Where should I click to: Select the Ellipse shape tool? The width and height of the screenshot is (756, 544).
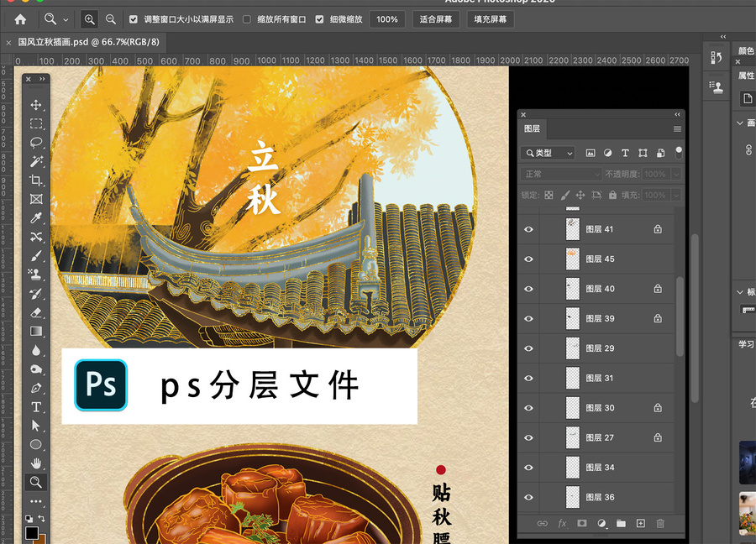pyautogui.click(x=36, y=445)
